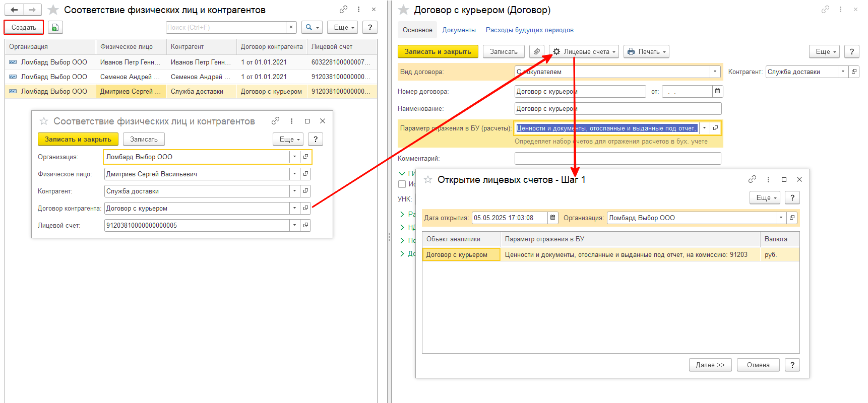Screen dimensions: 868x403
Task: Open Расходы будущих периодов tab
Action: tap(529, 30)
